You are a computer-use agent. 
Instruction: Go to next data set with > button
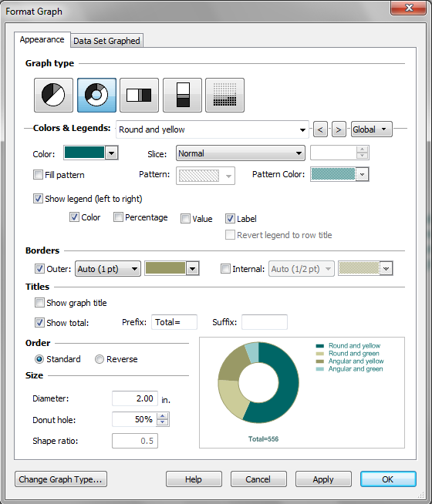click(x=339, y=129)
